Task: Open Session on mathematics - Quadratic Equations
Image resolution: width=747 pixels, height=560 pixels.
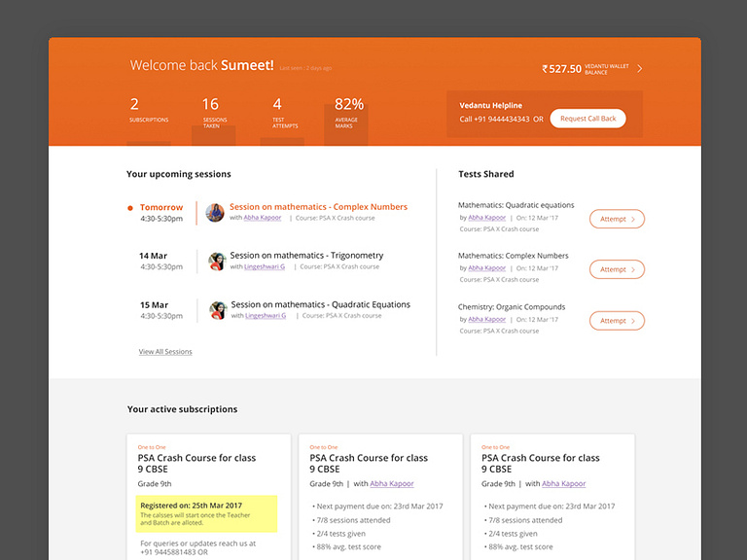Action: click(321, 304)
